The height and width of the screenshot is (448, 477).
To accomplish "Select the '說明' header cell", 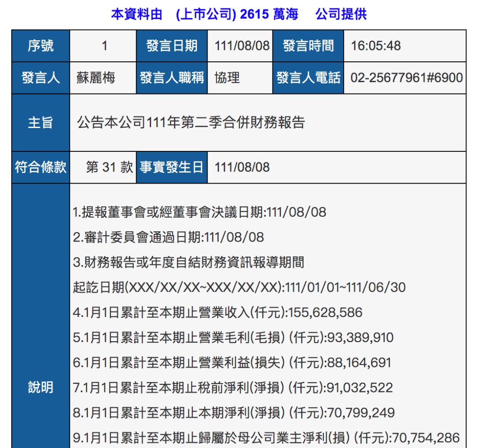I will 41,388.
